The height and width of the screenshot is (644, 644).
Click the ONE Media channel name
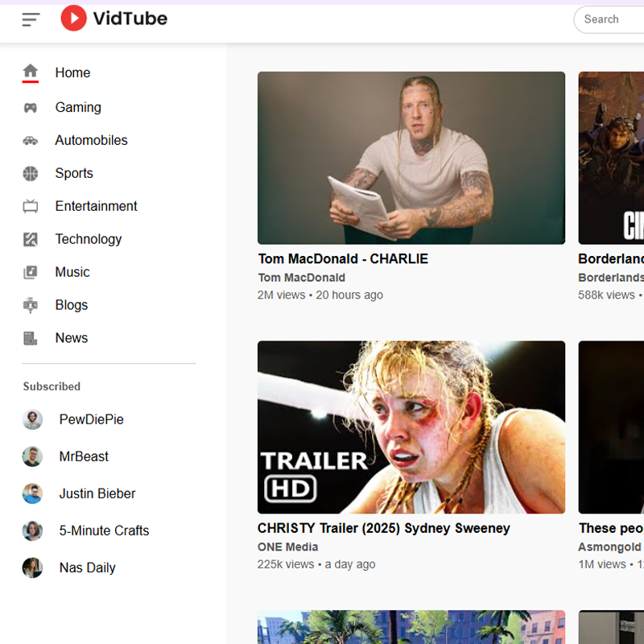coord(287,547)
